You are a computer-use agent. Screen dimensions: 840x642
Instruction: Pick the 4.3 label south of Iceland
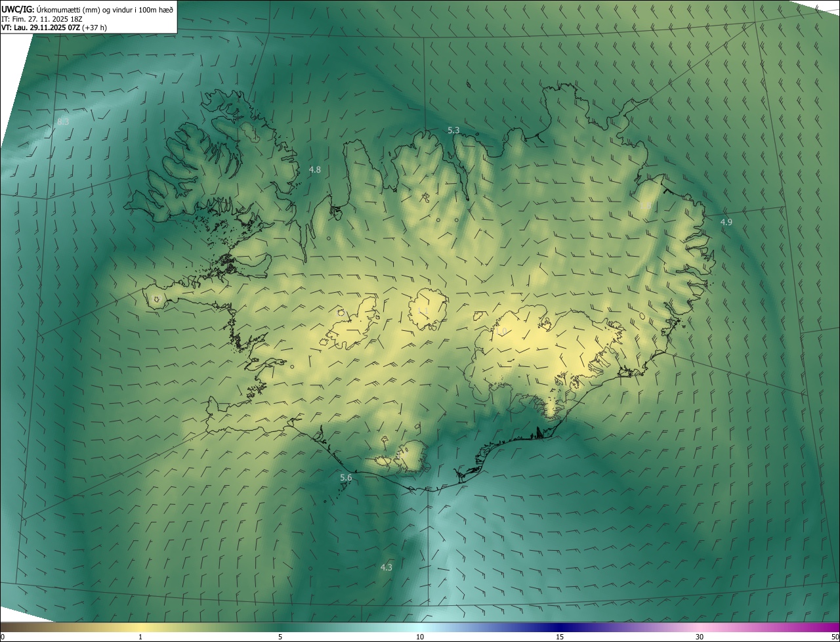(x=387, y=567)
